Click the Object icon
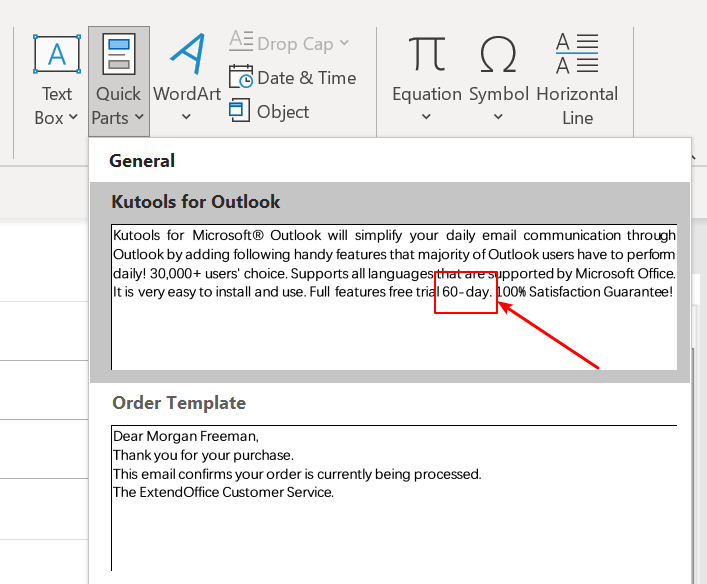707x584 pixels. coord(239,110)
